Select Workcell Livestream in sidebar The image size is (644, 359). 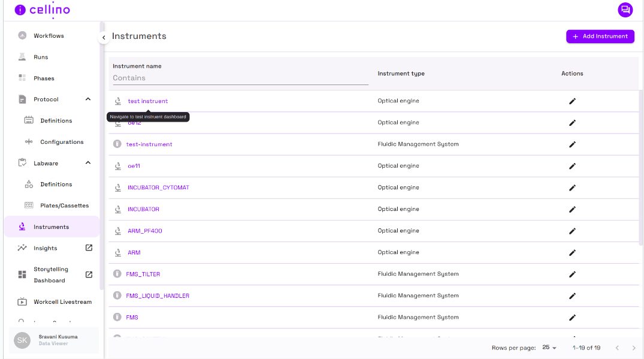click(62, 302)
